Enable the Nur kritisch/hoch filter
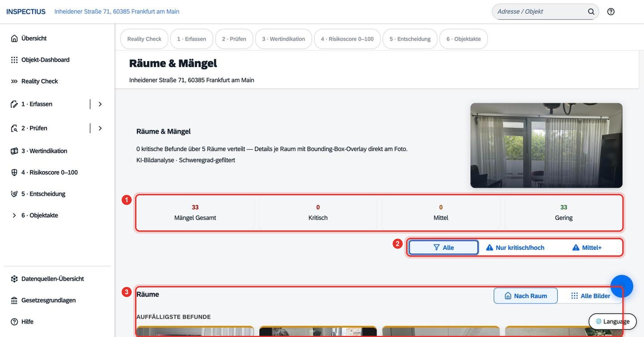 pos(515,248)
